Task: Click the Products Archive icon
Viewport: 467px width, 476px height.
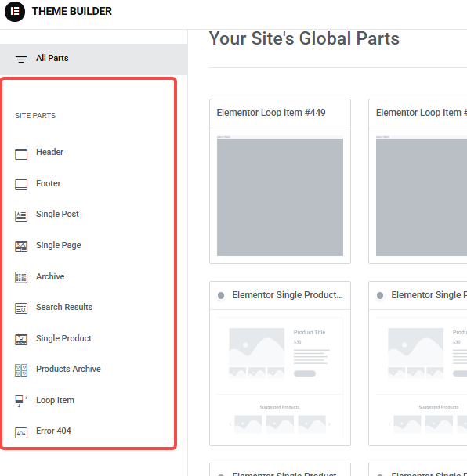Action: (21, 370)
